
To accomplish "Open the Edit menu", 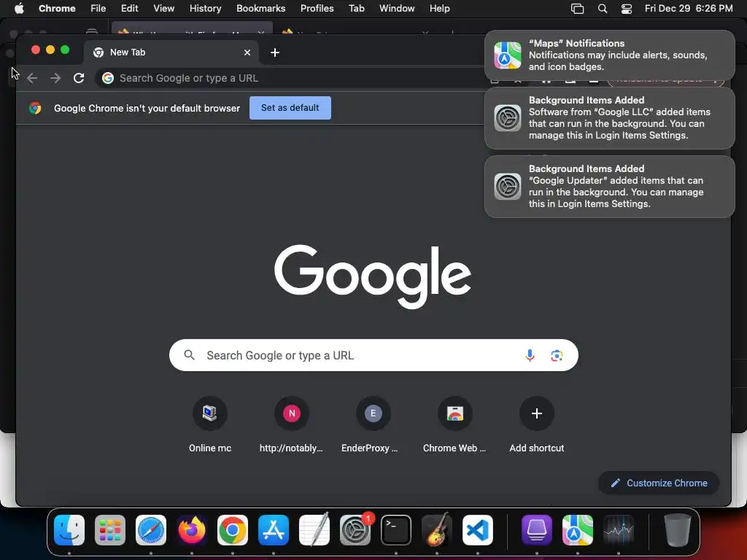I will click(129, 9).
